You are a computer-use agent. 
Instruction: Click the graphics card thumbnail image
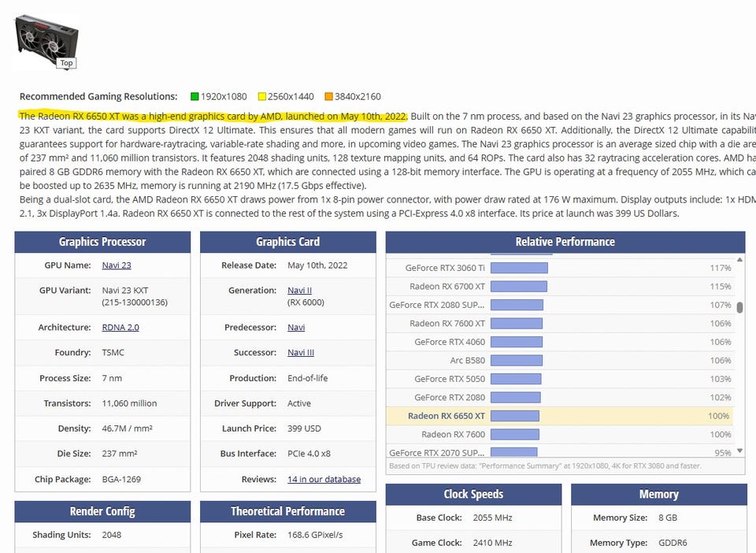[46, 40]
